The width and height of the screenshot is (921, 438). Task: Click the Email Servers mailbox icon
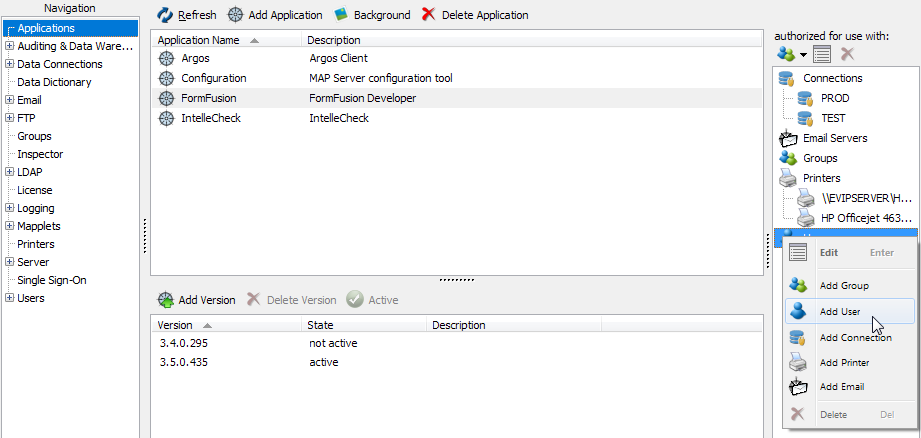[x=787, y=138]
